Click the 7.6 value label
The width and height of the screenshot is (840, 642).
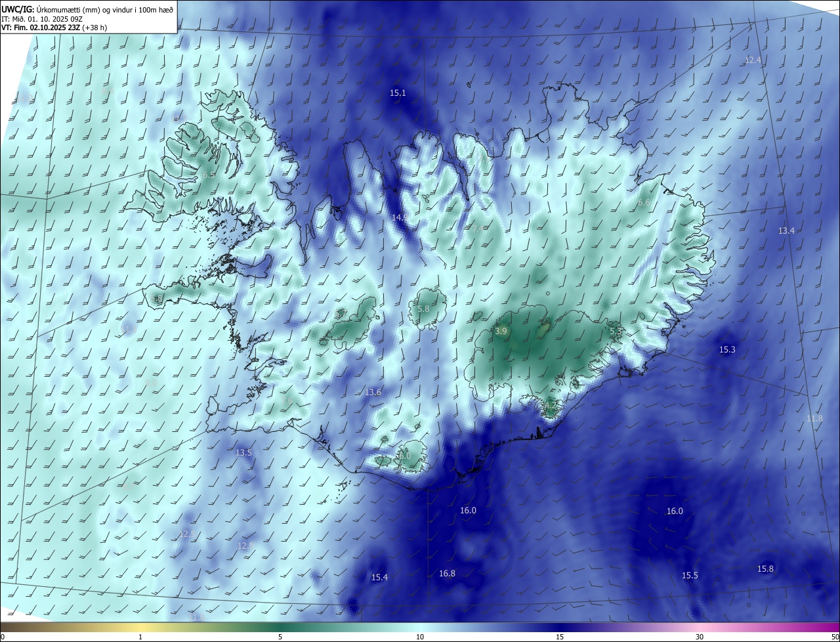[x=287, y=401]
